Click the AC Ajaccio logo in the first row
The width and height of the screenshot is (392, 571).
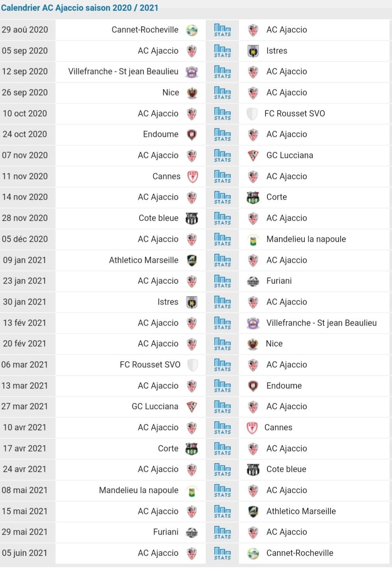click(x=254, y=30)
